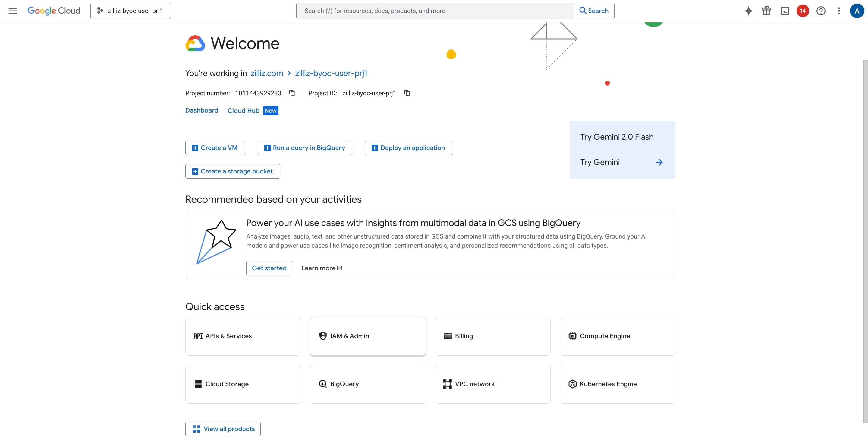Click the shooting star recommendation illustration
The height and width of the screenshot is (438, 868).
point(216,242)
